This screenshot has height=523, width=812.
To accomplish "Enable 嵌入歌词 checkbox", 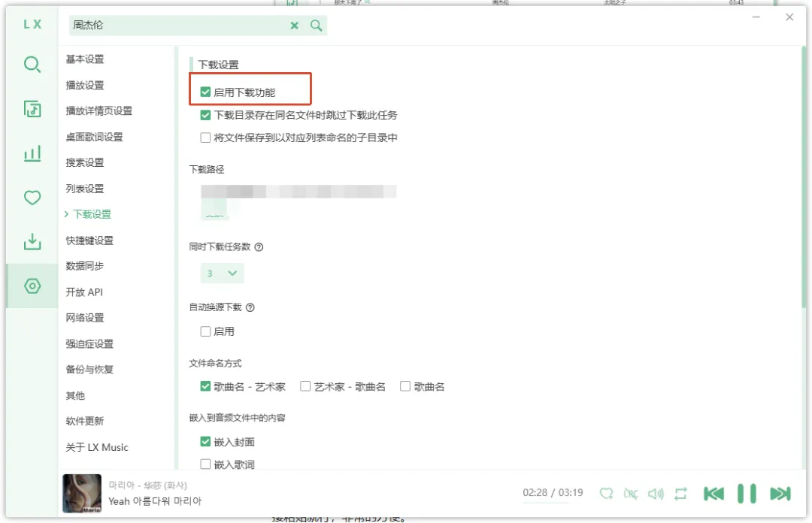I will (x=205, y=464).
